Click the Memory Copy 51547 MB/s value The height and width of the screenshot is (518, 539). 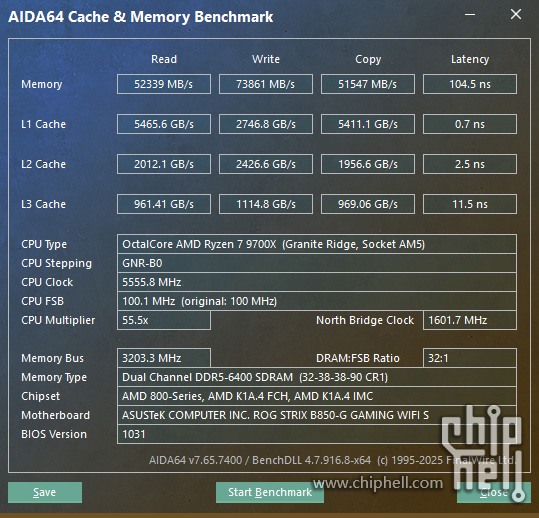pos(368,84)
